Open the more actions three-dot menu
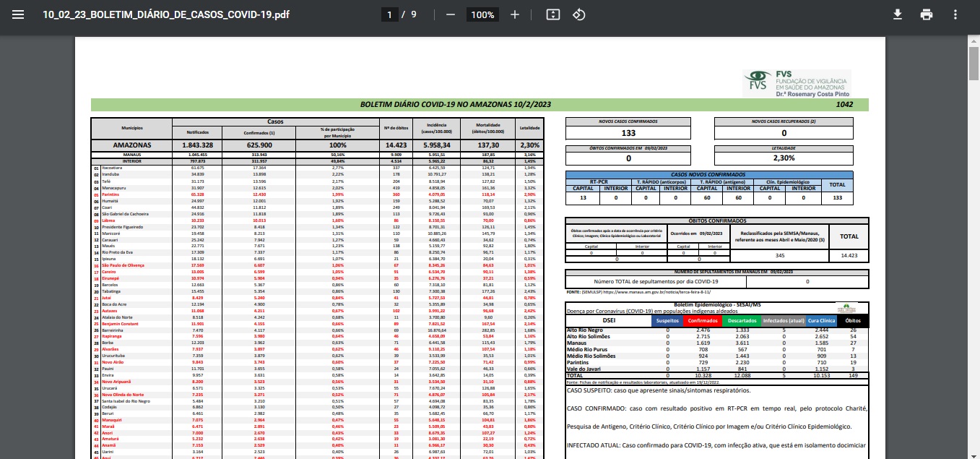 pyautogui.click(x=955, y=14)
